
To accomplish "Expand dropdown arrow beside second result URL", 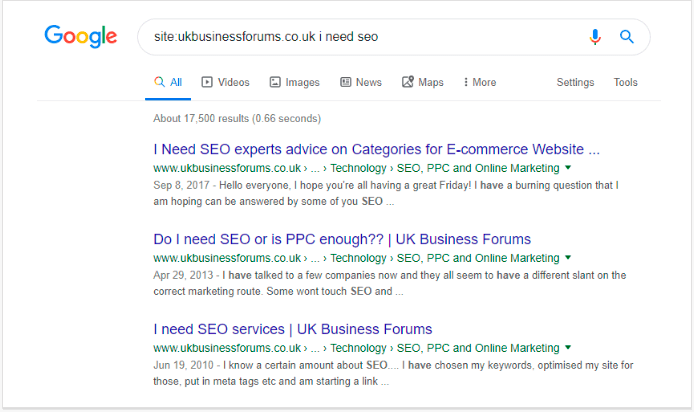I will click(x=568, y=258).
